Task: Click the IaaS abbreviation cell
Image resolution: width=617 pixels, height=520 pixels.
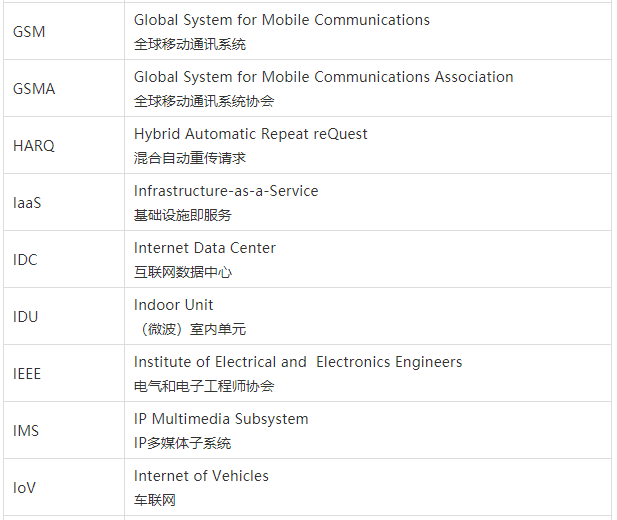Action: pyautogui.click(x=27, y=203)
